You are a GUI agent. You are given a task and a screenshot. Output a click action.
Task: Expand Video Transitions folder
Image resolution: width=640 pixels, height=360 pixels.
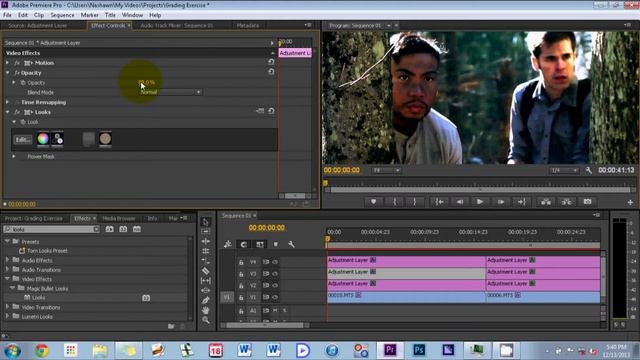[7, 307]
